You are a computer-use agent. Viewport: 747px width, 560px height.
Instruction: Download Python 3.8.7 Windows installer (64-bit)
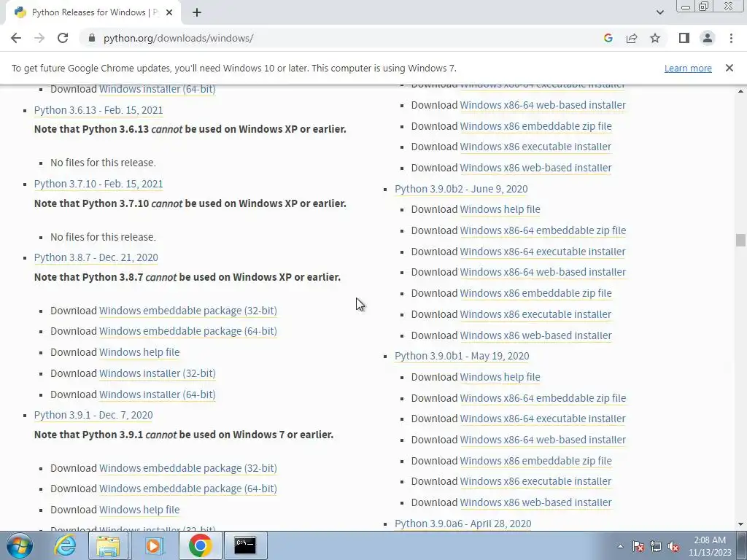coord(158,394)
